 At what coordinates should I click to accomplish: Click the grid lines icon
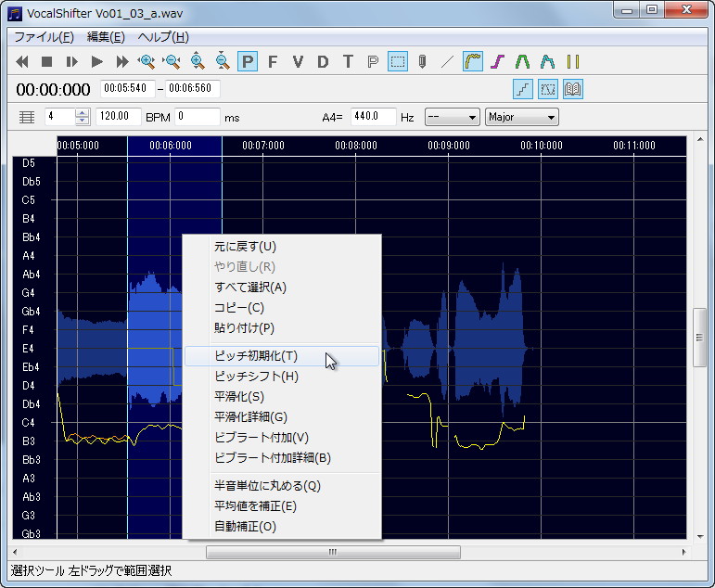pyautogui.click(x=27, y=117)
